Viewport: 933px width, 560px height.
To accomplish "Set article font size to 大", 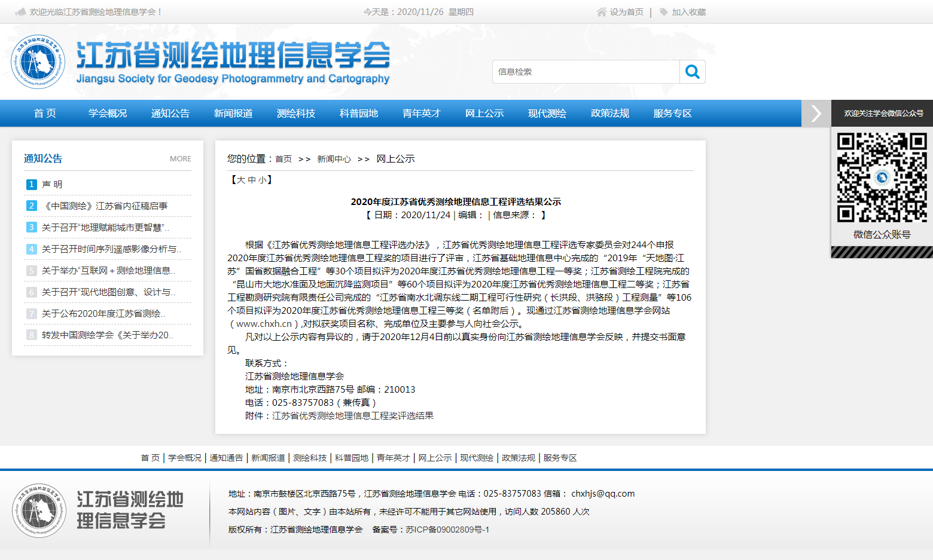I will tap(240, 180).
